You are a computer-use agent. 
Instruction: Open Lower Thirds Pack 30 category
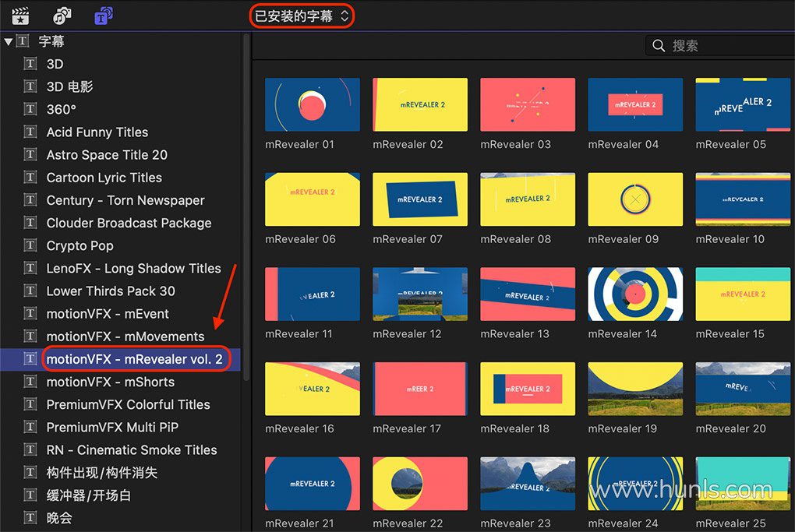coord(111,291)
